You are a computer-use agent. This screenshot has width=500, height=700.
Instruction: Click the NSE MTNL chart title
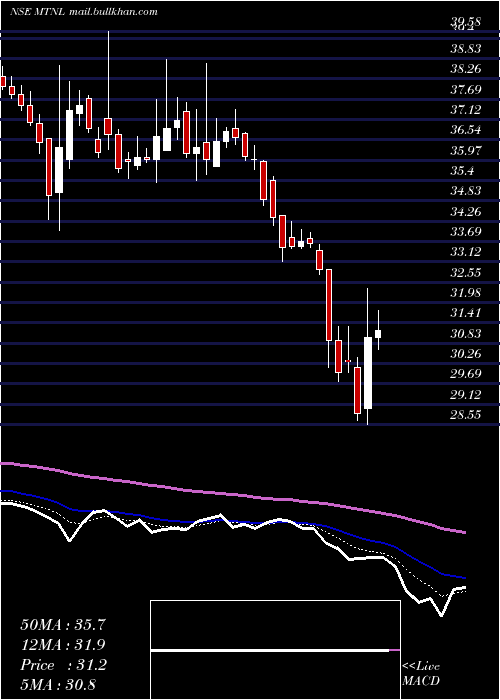38,12
